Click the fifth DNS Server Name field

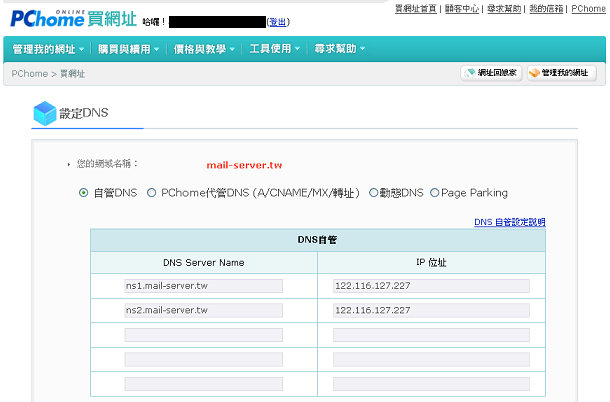203,384
